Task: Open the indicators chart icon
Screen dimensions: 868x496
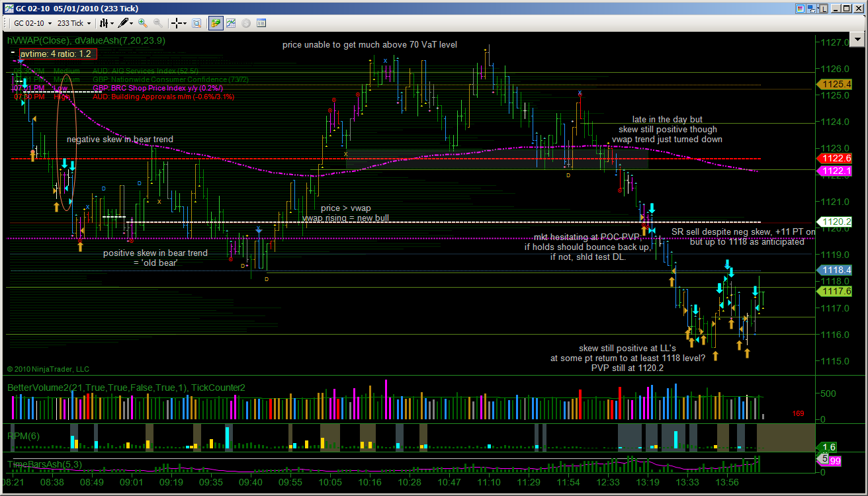Action: (x=231, y=22)
